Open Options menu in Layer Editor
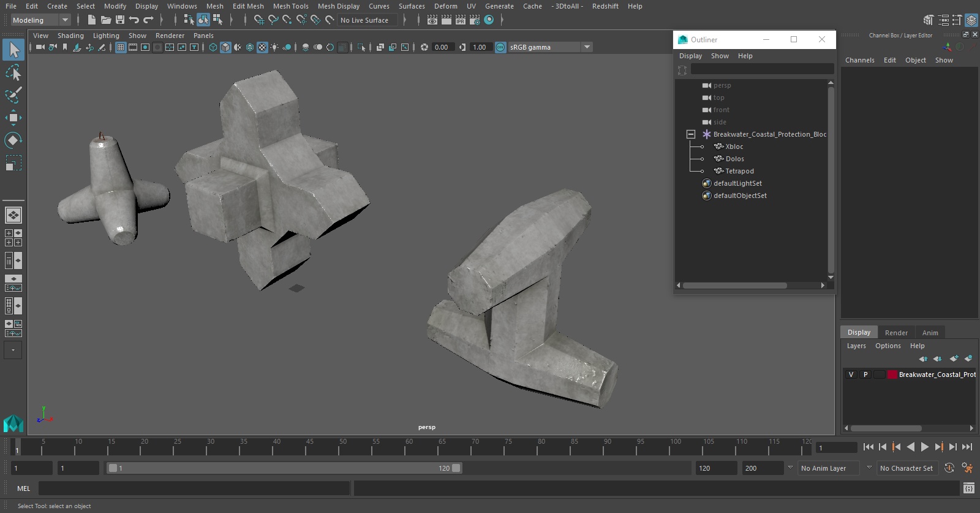This screenshot has height=513, width=980. click(x=888, y=346)
